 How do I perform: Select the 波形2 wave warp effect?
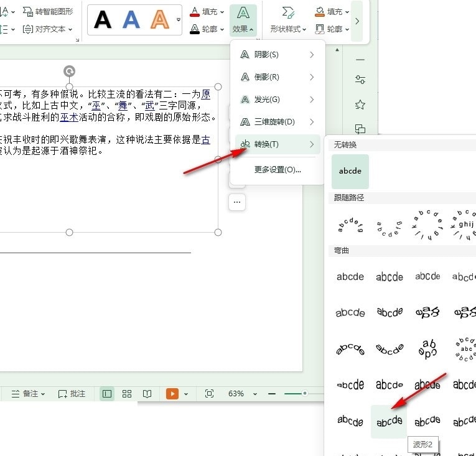point(389,421)
